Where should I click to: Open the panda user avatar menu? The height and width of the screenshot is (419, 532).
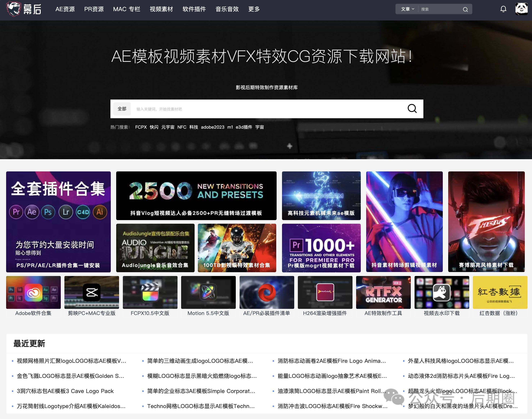point(521,9)
